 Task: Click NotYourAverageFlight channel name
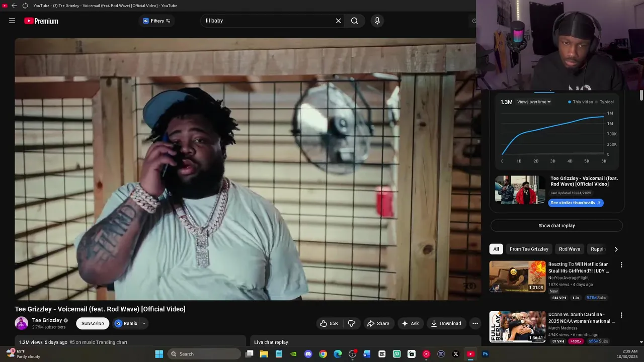click(x=569, y=278)
